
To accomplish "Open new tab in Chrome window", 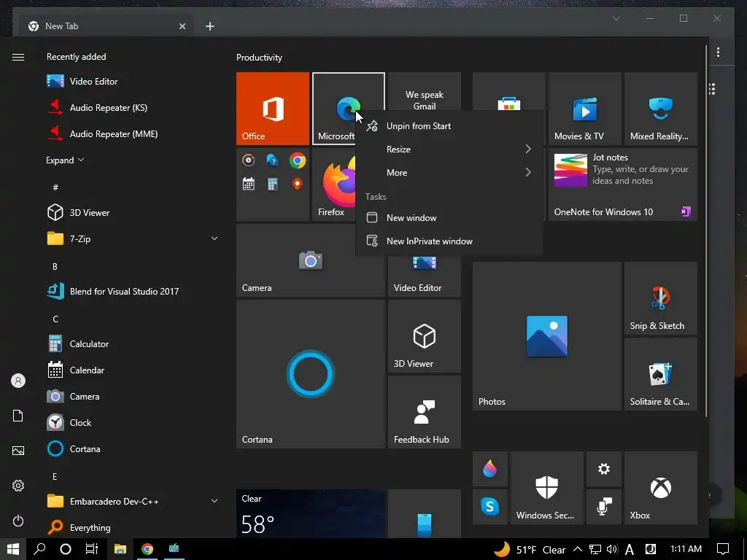I will pos(210,26).
